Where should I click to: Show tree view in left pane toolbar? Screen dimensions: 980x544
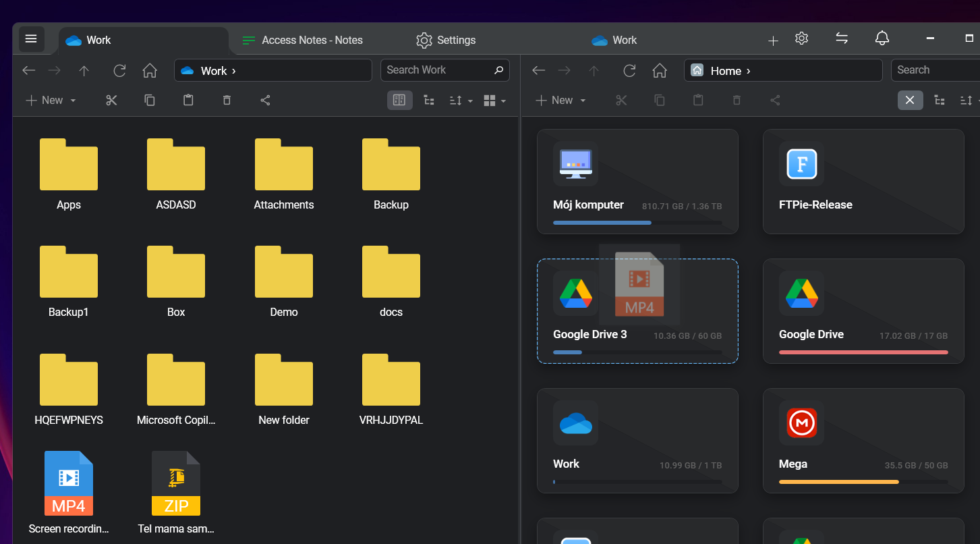click(x=428, y=100)
